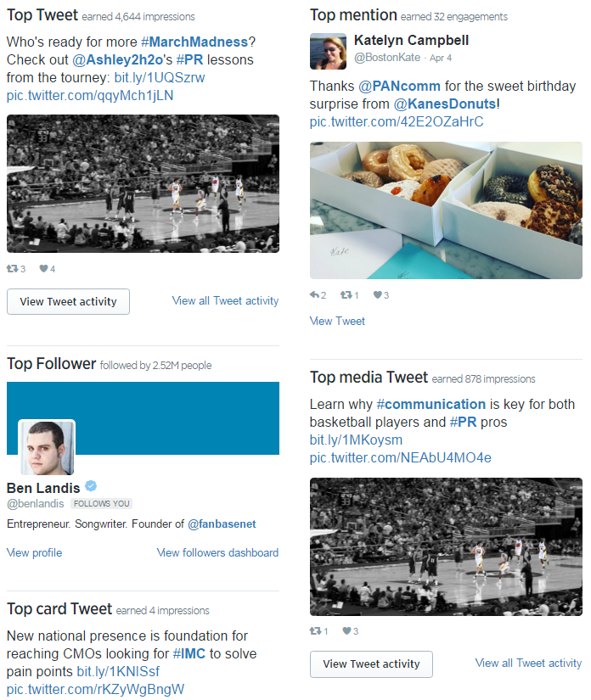The image size is (591, 700).
Task: Open Ben Landis profile photo
Action: pyautogui.click(x=47, y=448)
